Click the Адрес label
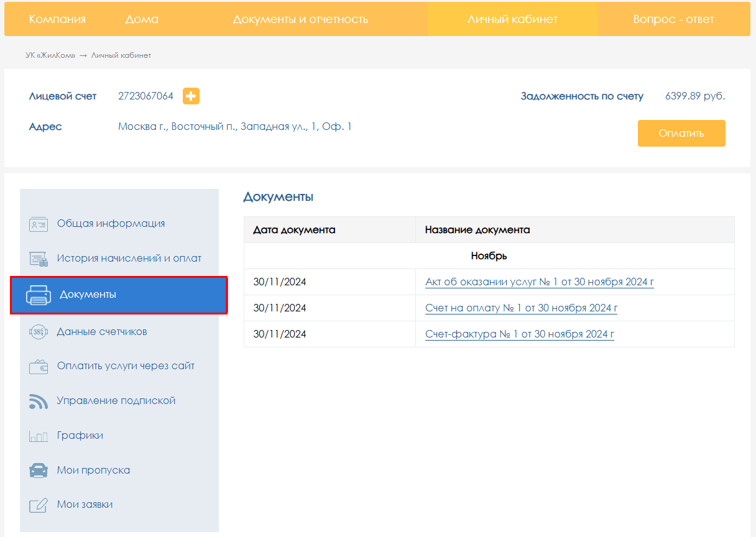The width and height of the screenshot is (756, 537). point(45,127)
